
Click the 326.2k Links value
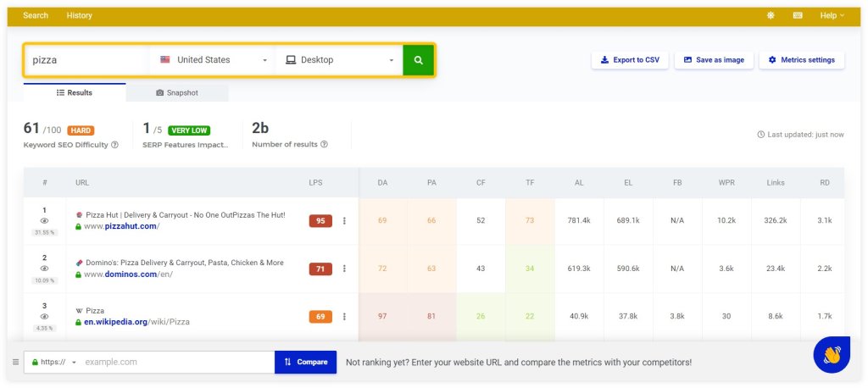pos(776,221)
